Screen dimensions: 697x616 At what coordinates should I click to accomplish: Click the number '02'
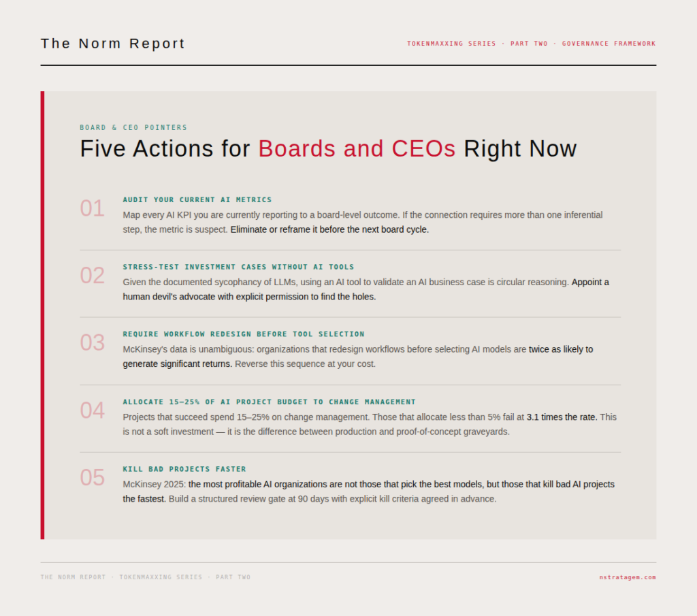click(x=93, y=275)
